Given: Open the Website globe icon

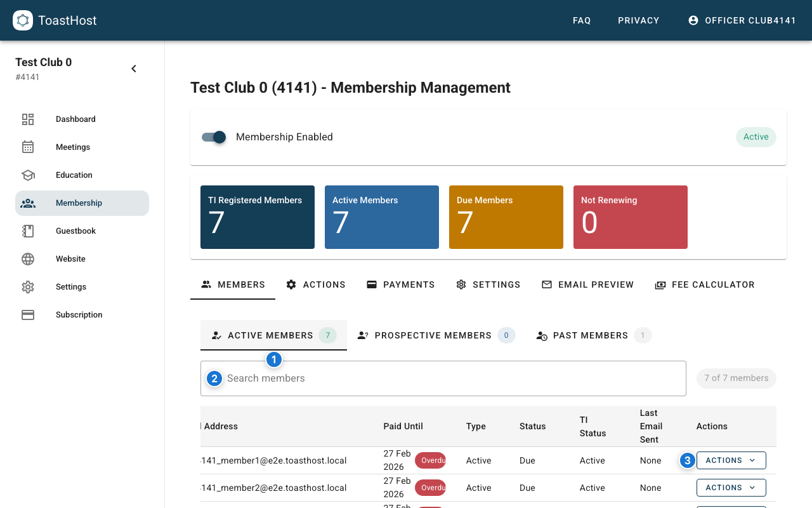Looking at the screenshot, I should point(28,258).
